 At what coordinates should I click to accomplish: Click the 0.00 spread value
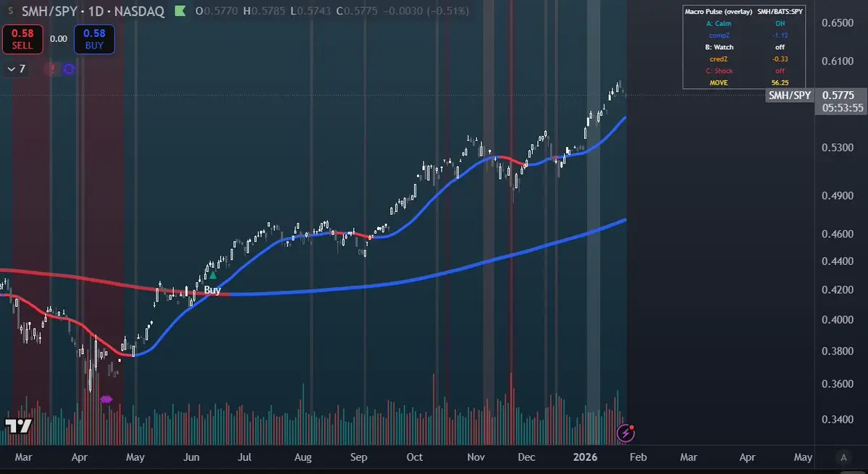tap(58, 39)
